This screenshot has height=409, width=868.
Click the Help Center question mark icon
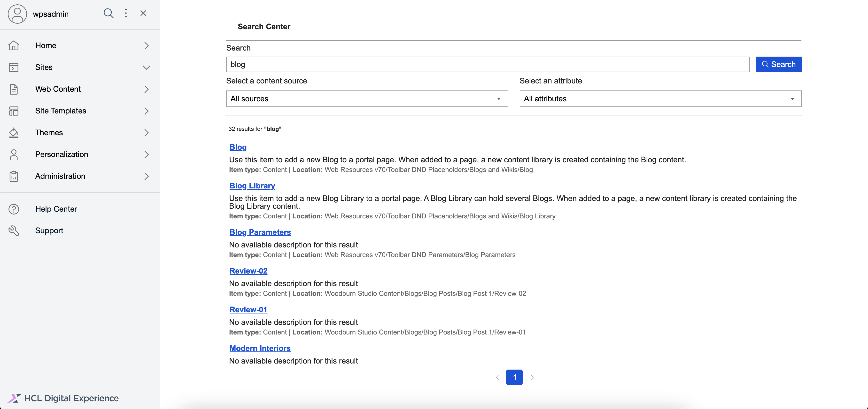[14, 209]
